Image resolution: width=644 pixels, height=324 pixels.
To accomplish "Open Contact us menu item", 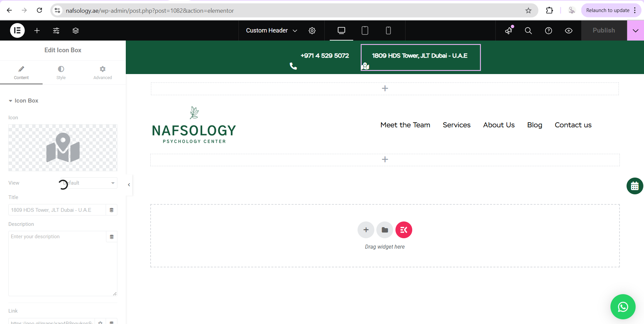I will 573,125.
